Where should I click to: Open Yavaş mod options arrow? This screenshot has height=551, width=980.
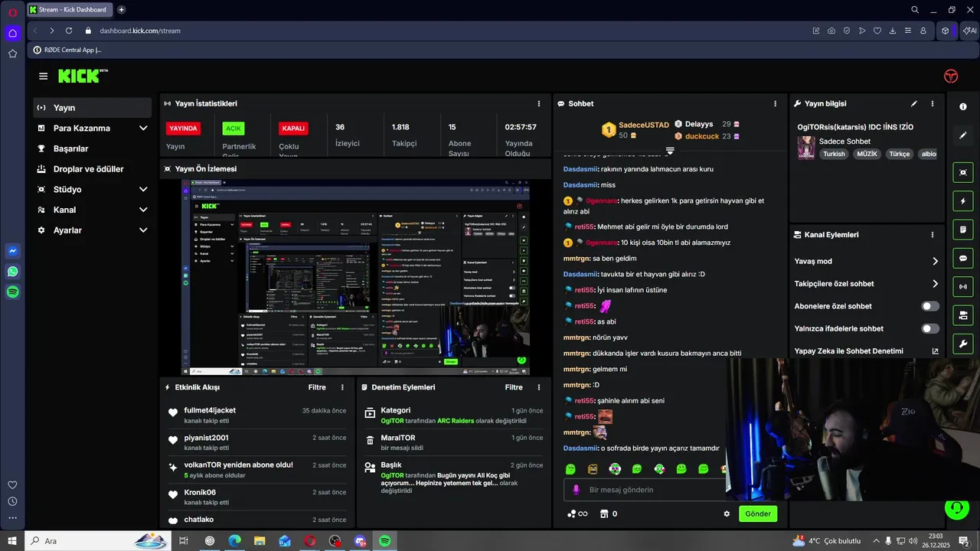coord(935,261)
